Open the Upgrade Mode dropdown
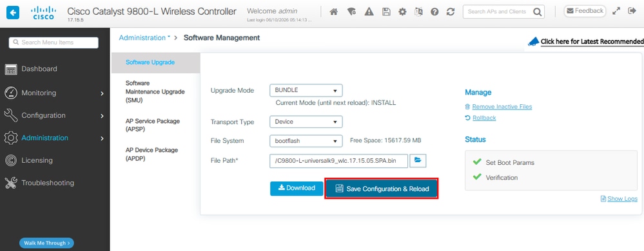 coord(306,90)
